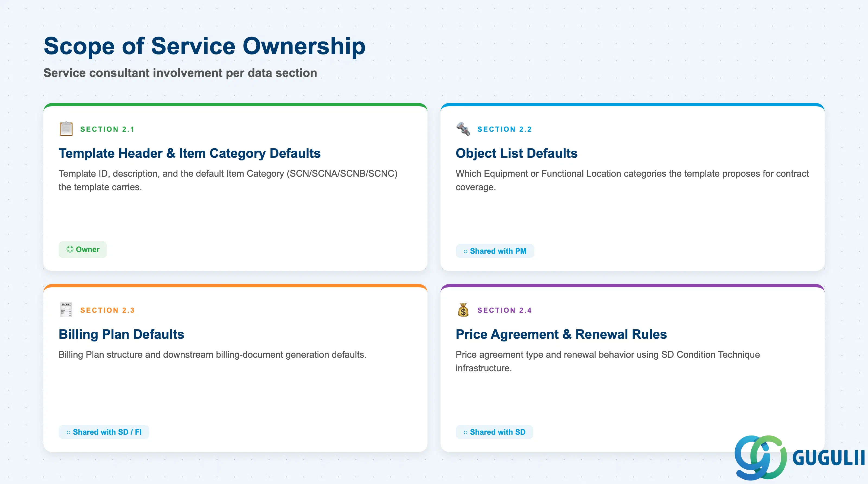Click the SECTION 2.1 label
868x484 pixels.
click(x=107, y=129)
